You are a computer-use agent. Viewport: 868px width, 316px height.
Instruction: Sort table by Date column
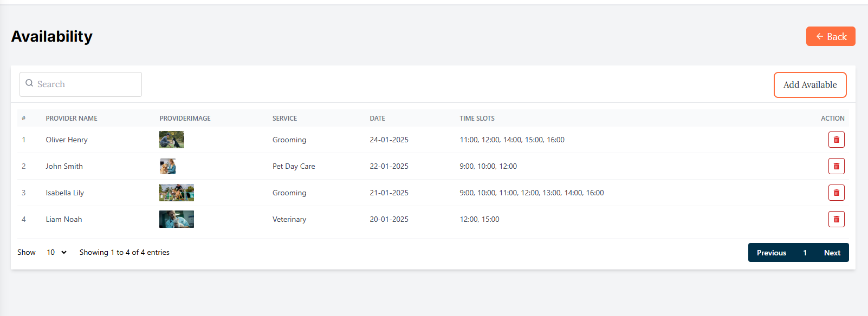(377, 118)
